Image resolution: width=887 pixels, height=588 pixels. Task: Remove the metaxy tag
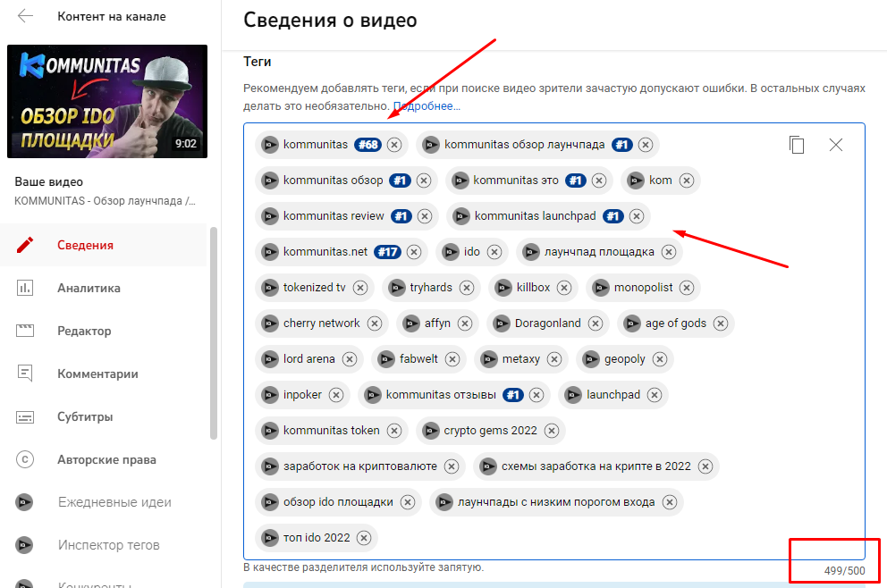point(554,359)
